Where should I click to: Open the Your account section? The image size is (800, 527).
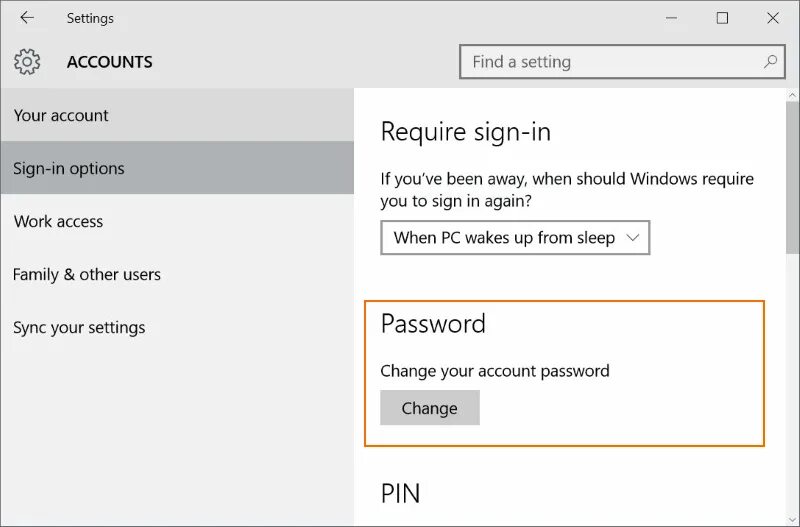click(x=61, y=115)
